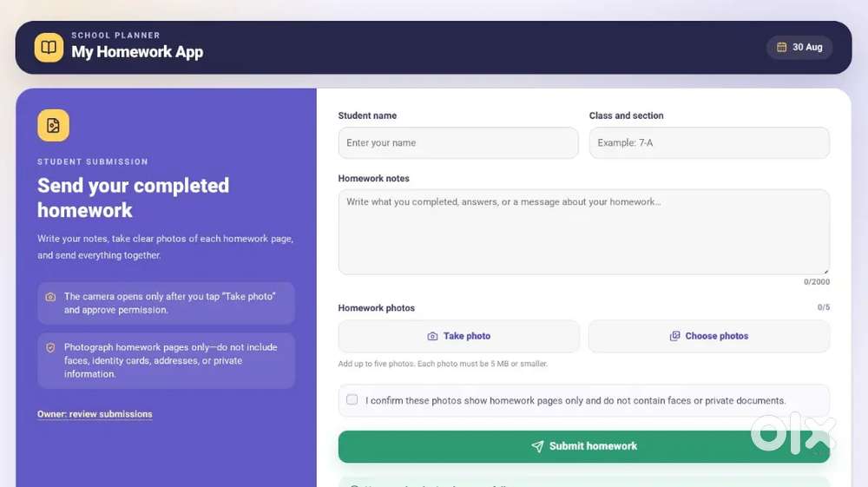Click the paper plane icon on Submit
868x487 pixels.
pyautogui.click(x=537, y=446)
